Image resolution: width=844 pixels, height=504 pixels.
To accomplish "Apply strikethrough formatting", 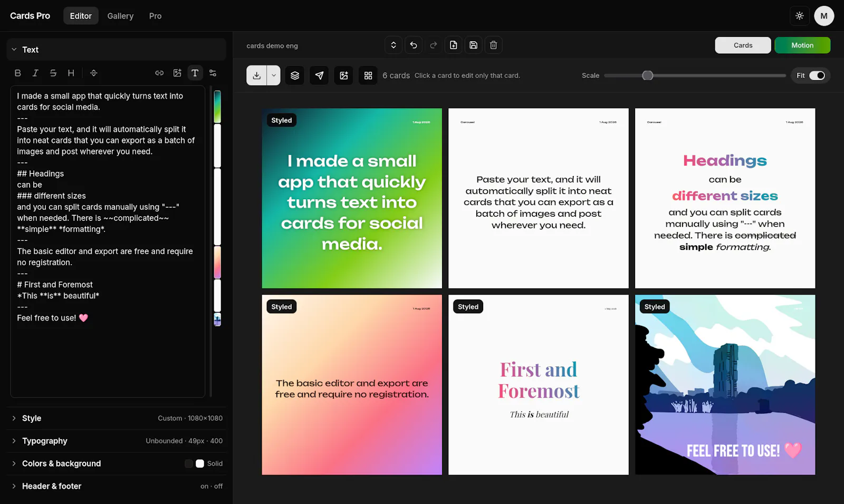I will coord(53,73).
